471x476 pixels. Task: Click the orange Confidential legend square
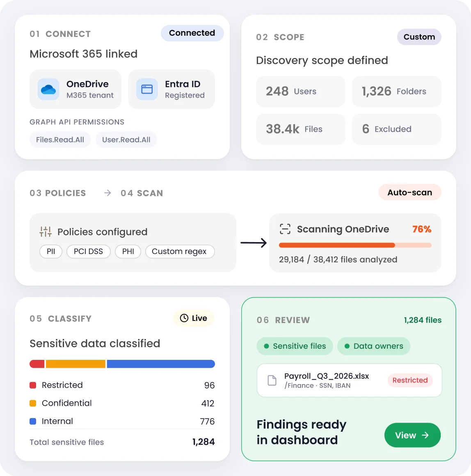(x=33, y=403)
